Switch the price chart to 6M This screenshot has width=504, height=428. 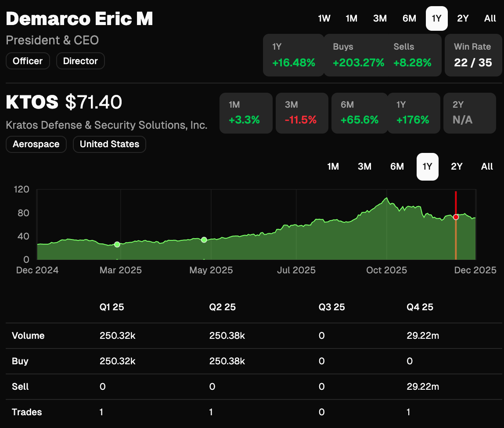397,167
